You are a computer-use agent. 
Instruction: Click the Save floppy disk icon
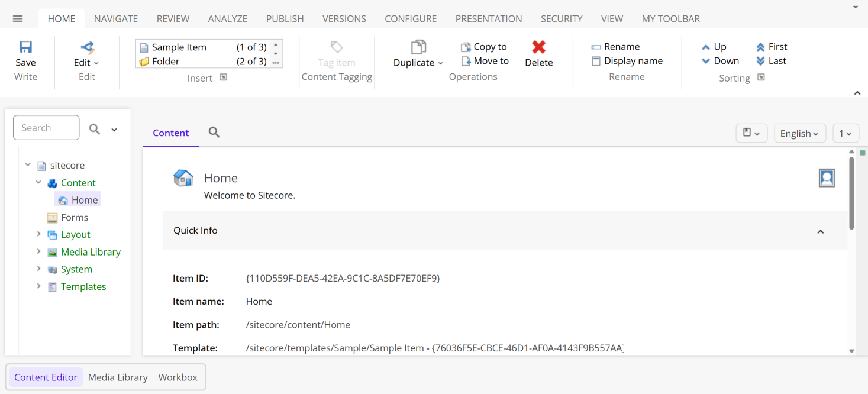pos(25,47)
